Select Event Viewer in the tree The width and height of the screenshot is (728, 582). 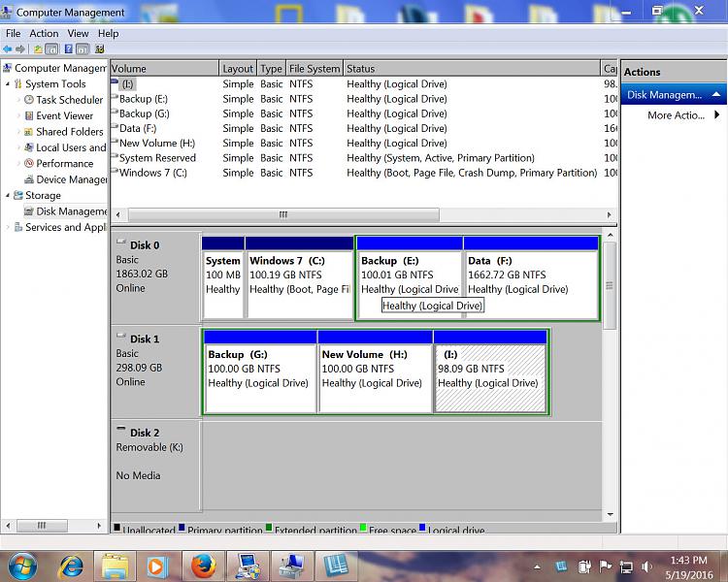pyautogui.click(x=64, y=115)
